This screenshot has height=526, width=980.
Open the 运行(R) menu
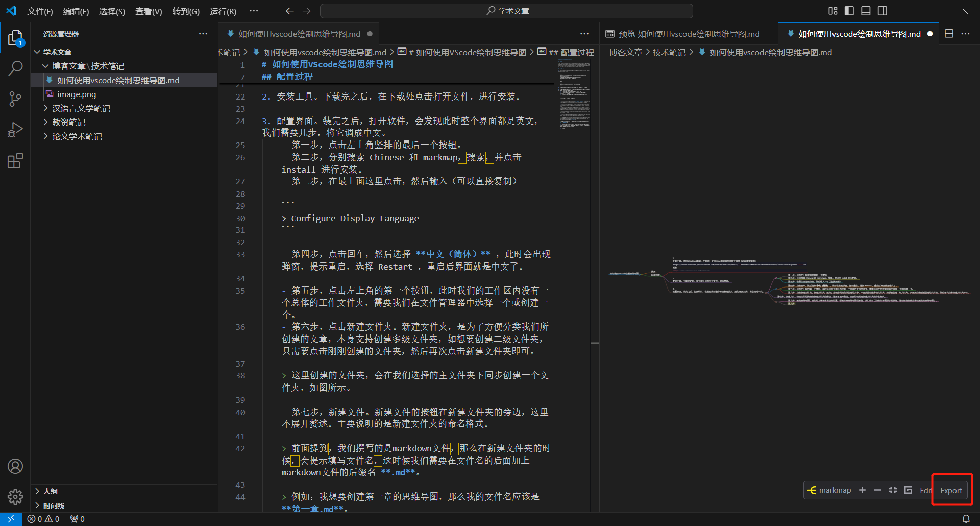click(x=223, y=11)
